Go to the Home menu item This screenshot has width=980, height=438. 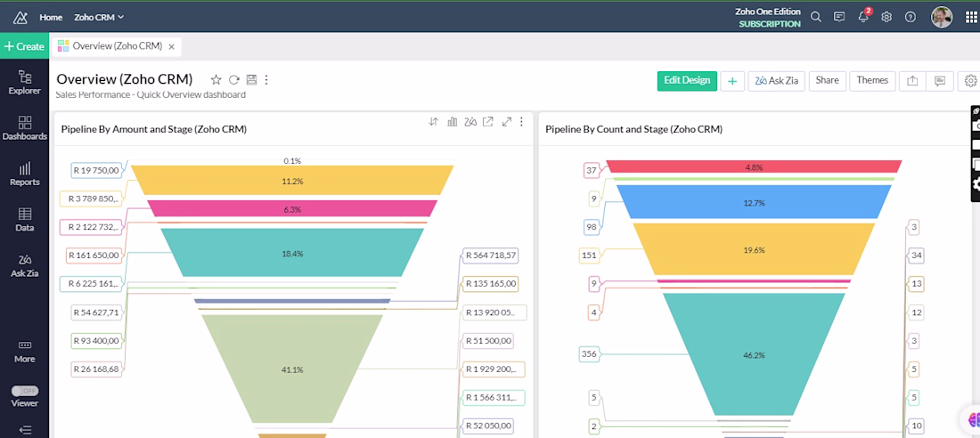(x=51, y=18)
